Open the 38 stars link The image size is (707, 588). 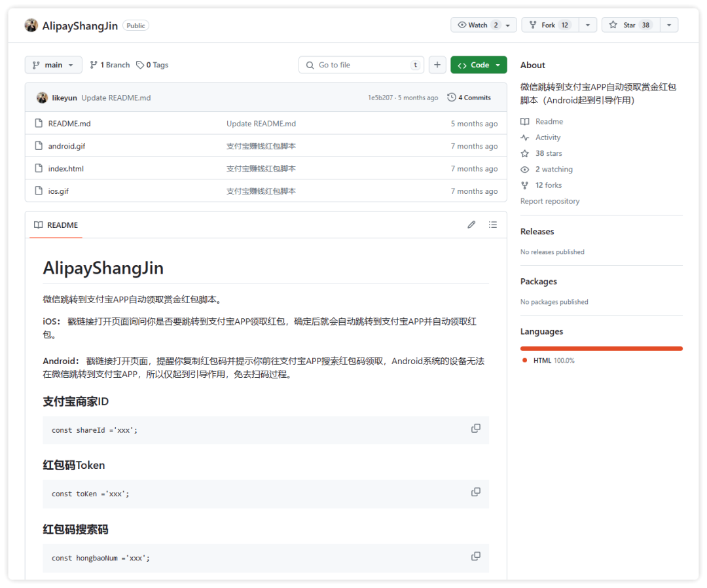click(x=541, y=153)
